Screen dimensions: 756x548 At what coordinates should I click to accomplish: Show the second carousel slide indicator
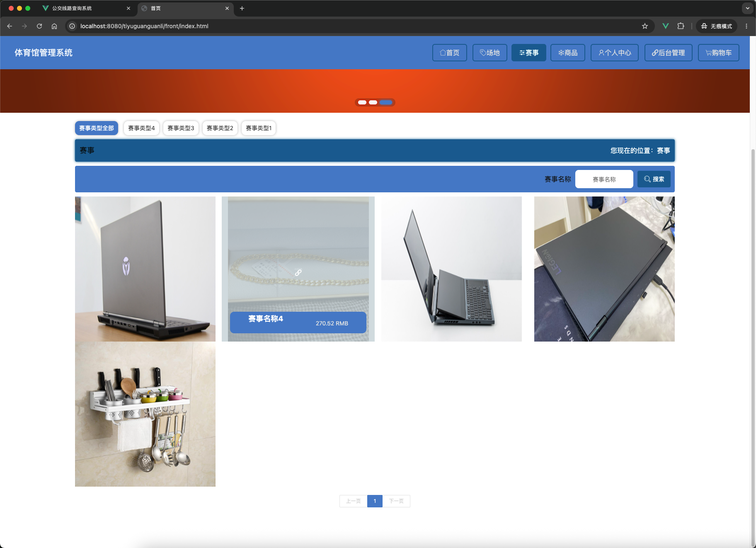(x=373, y=102)
